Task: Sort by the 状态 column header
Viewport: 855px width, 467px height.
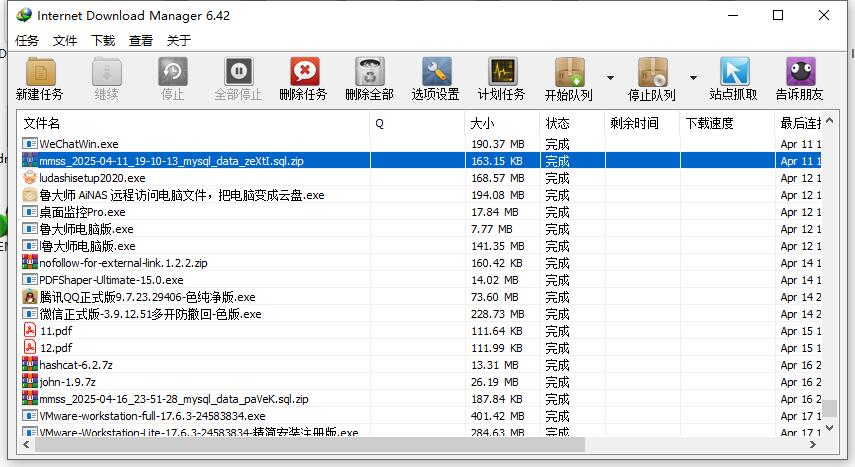Action: coord(573,123)
